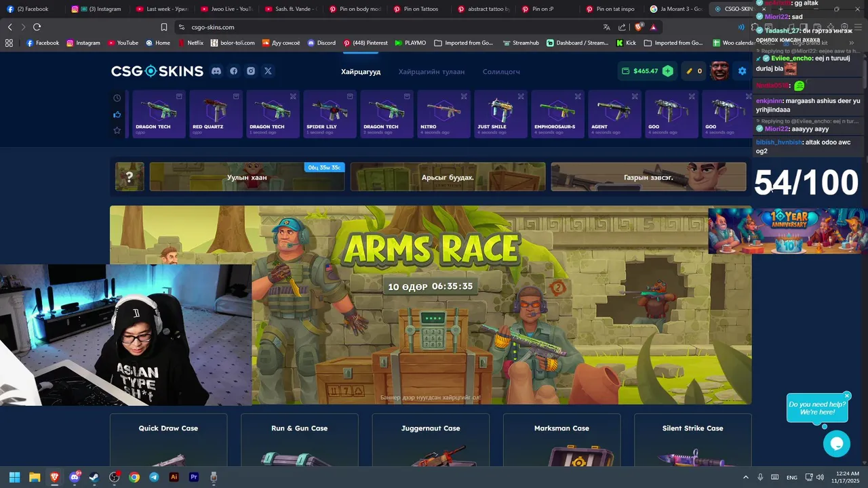The image size is (868, 488).
Task: Show favorite drops with the star icon
Action: [117, 130]
